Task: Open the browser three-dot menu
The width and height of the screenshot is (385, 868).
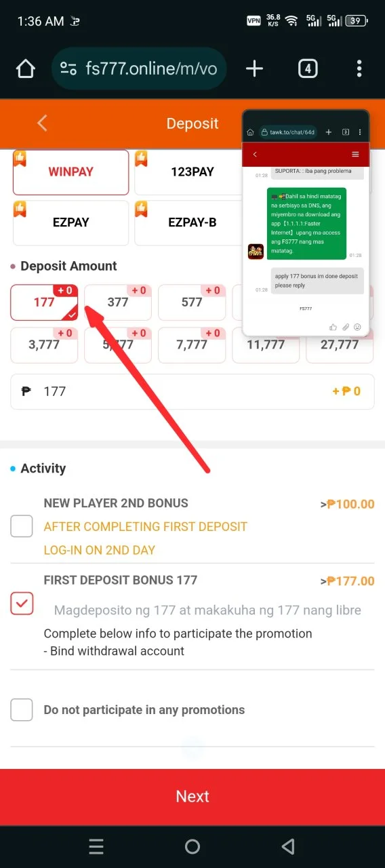Action: [359, 68]
